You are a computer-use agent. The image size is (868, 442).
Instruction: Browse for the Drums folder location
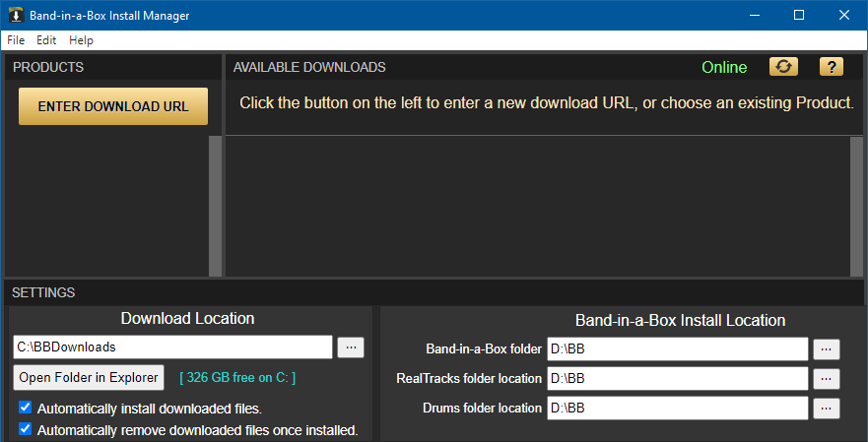click(826, 409)
